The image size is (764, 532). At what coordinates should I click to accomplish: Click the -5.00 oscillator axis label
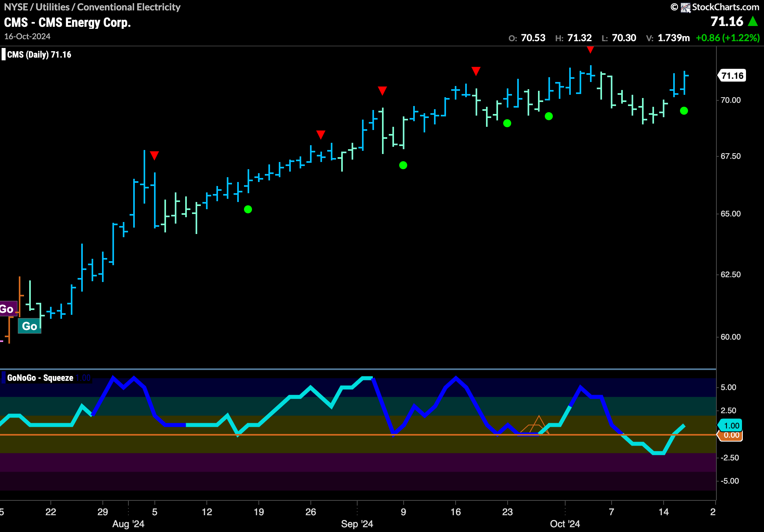click(730, 481)
